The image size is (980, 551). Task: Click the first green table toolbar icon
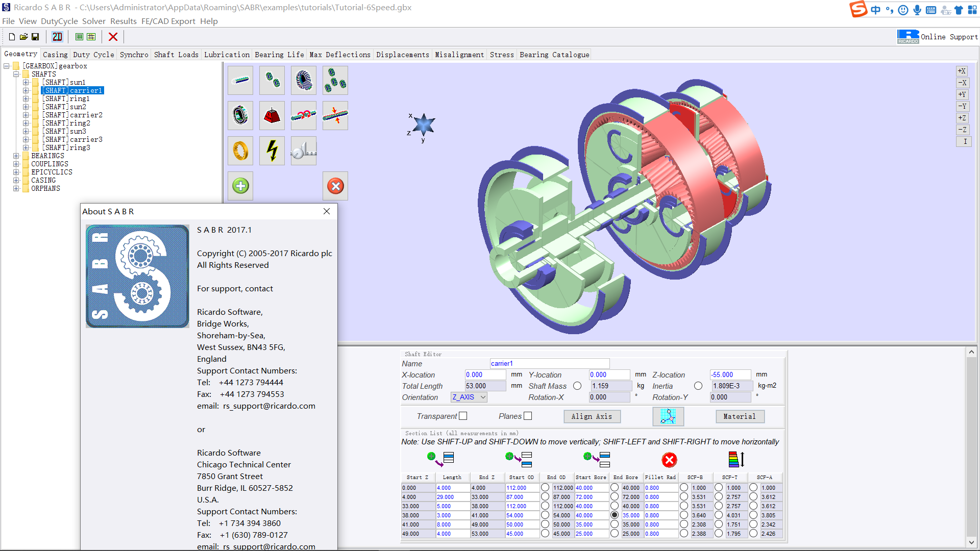(79, 37)
